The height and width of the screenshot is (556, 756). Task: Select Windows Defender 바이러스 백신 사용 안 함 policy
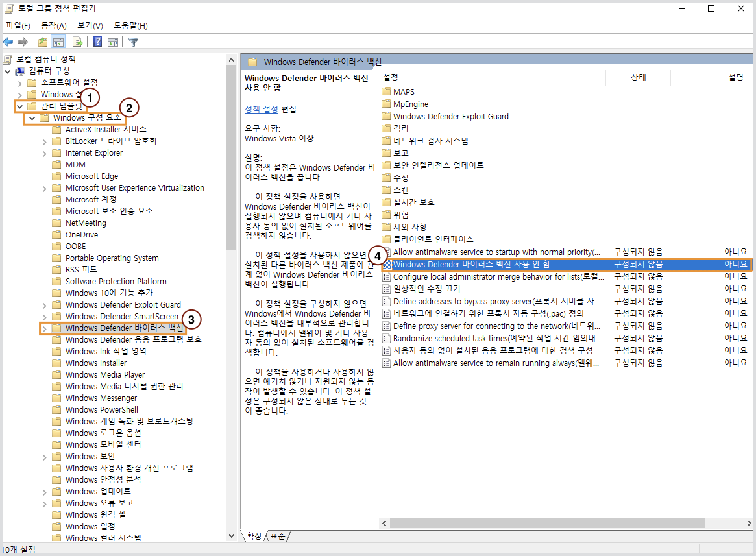click(567, 264)
